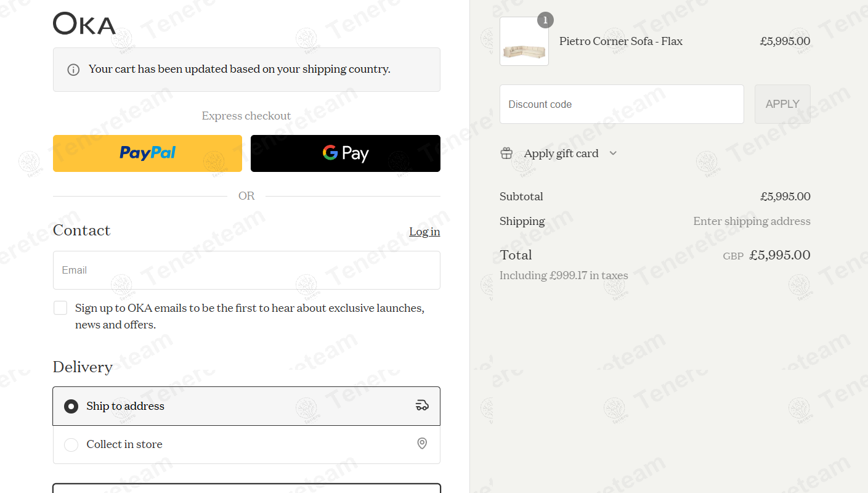
Task: Click the Discount code field
Action: click(621, 104)
